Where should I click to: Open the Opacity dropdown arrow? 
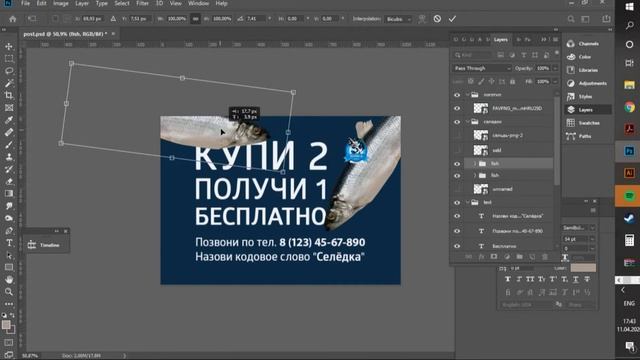555,68
